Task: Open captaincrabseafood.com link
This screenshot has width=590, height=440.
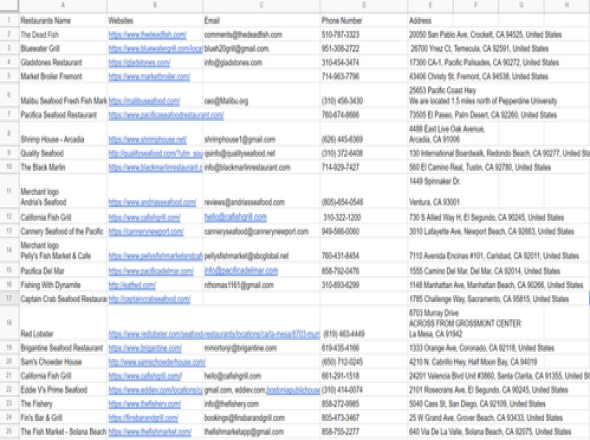Action: (x=149, y=299)
